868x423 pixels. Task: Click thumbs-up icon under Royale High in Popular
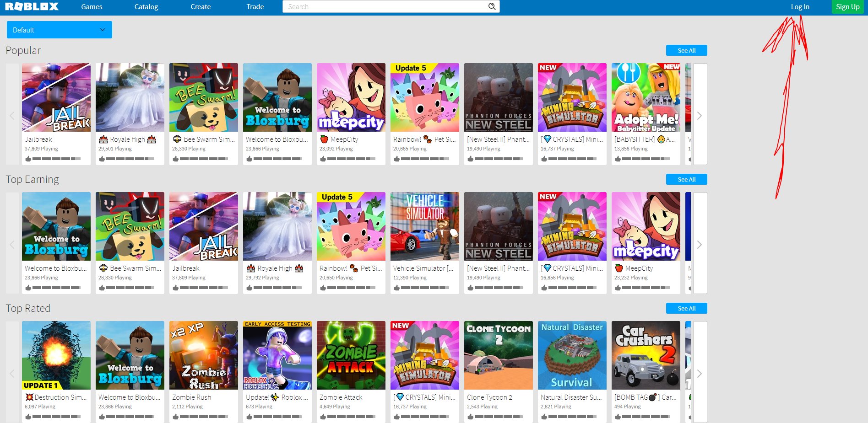click(x=102, y=159)
